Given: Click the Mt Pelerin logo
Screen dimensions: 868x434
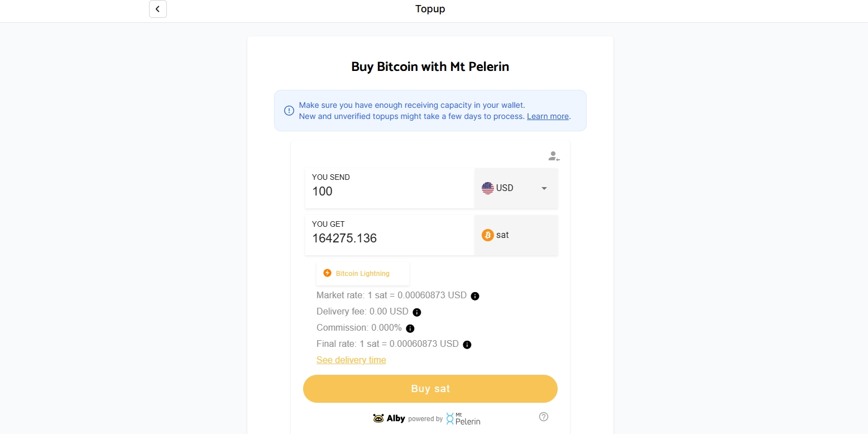Looking at the screenshot, I should (x=463, y=418).
